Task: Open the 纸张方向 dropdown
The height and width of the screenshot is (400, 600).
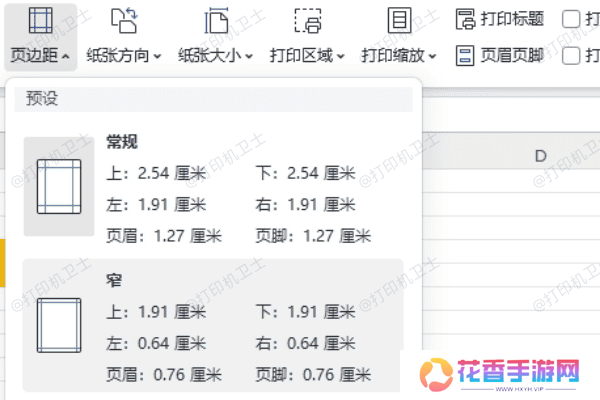Action: tap(124, 56)
